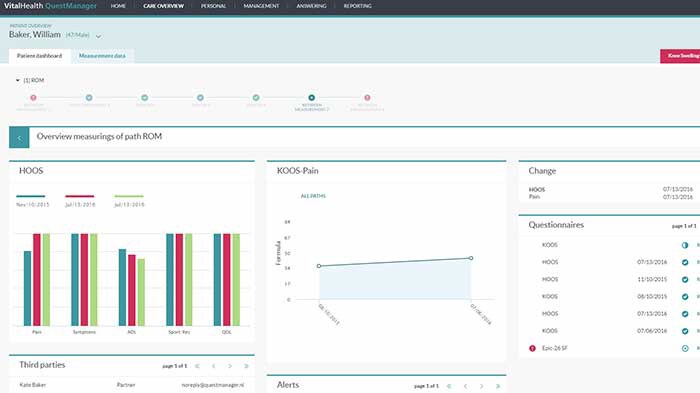The width and height of the screenshot is (700, 393).
Task: Toggle the teal Nov/10/2015 legend series
Action: coord(33,201)
